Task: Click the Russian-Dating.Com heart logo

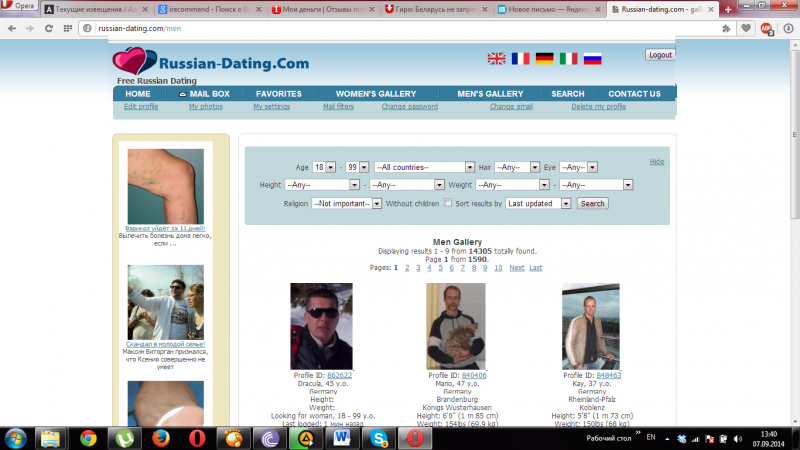Action: point(134,61)
